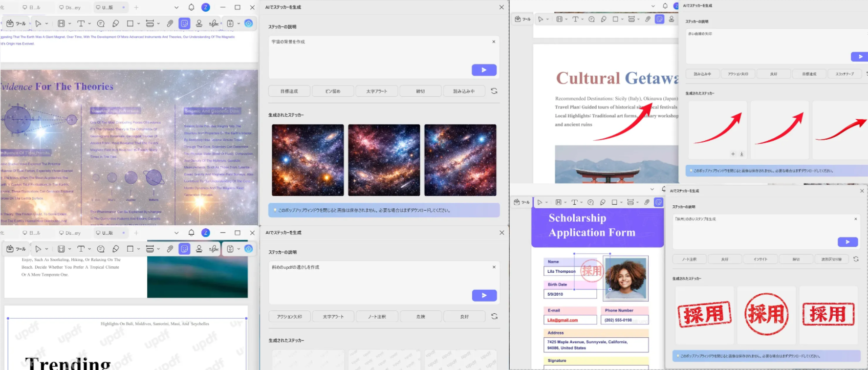Select the round 採用 stamp sticker
This screenshot has width=868, height=370.
point(766,314)
